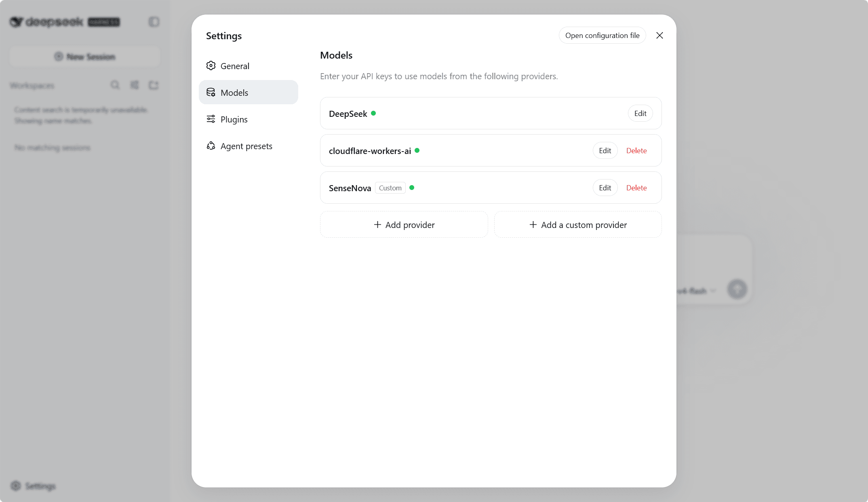Delete the SenseNova provider
The image size is (868, 502).
pos(636,188)
